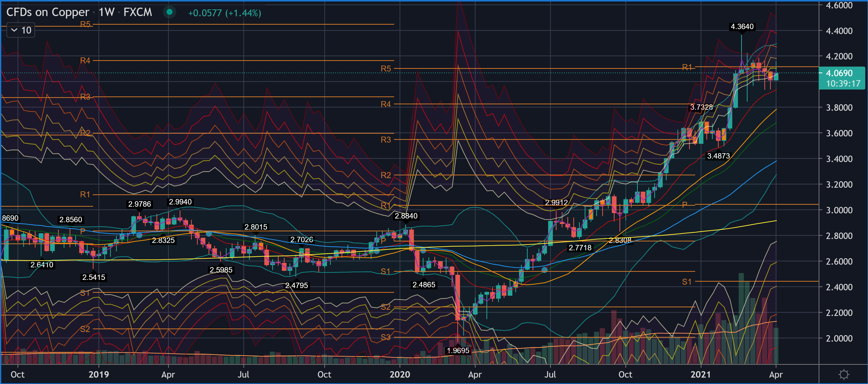Viewport: 868px width, 384px height.
Task: Click the 2020 label on time axis
Action: click(400, 375)
